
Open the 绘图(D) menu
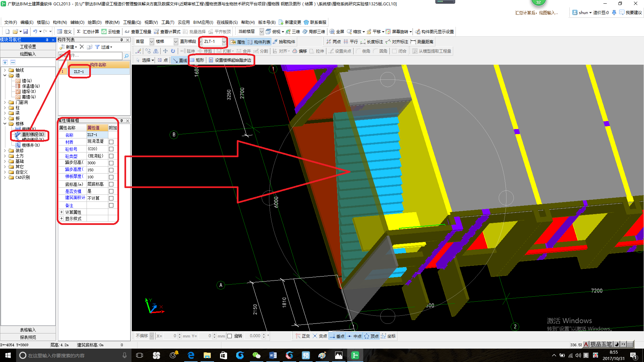(x=94, y=22)
